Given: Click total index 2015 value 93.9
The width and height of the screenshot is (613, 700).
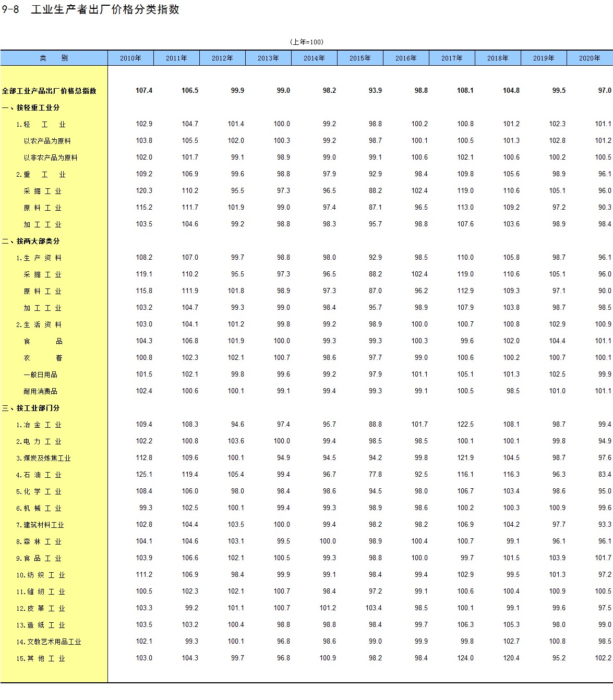Looking at the screenshot, I should (x=375, y=91).
